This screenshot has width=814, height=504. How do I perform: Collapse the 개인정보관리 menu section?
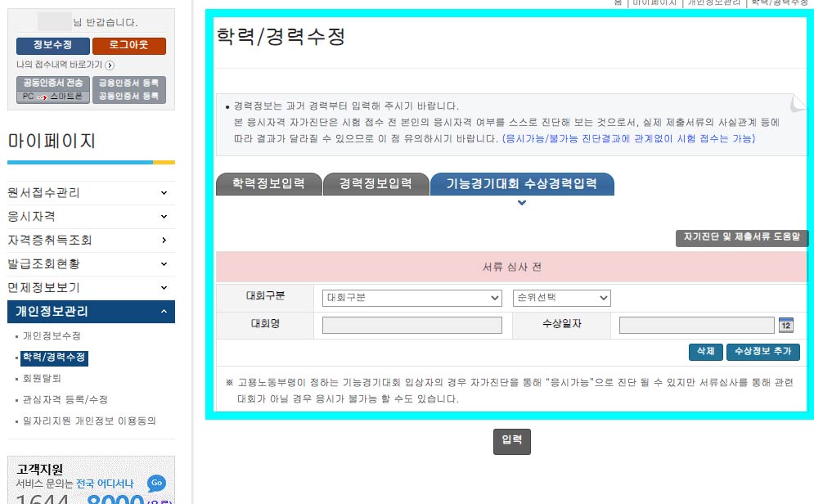tap(91, 312)
